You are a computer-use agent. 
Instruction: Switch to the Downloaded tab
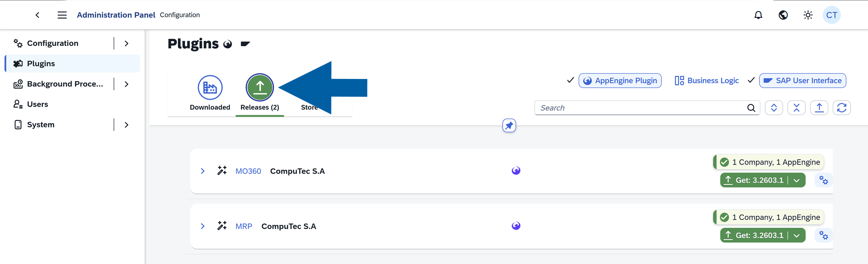(x=210, y=93)
